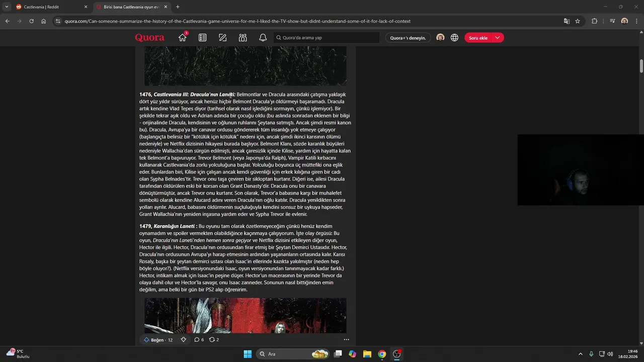Open the Quora profile avatar
This screenshot has height=362, width=644.
[440, 38]
